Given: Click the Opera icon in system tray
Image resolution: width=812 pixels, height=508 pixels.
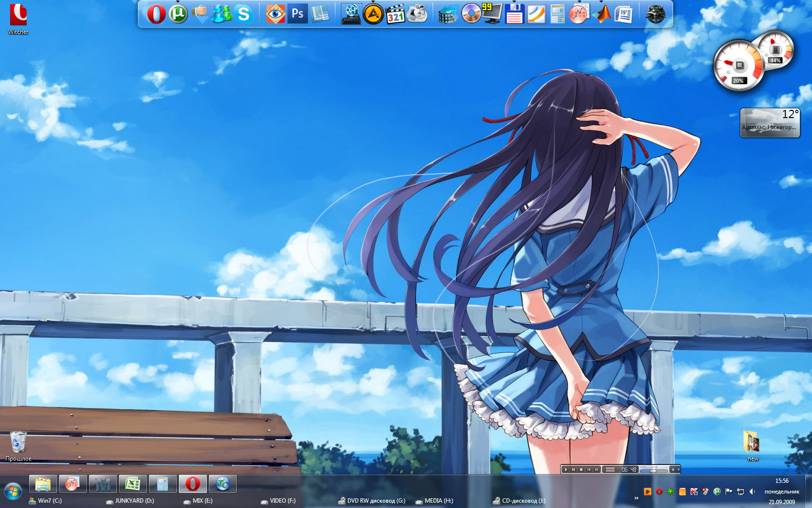Looking at the screenshot, I should (x=659, y=492).
